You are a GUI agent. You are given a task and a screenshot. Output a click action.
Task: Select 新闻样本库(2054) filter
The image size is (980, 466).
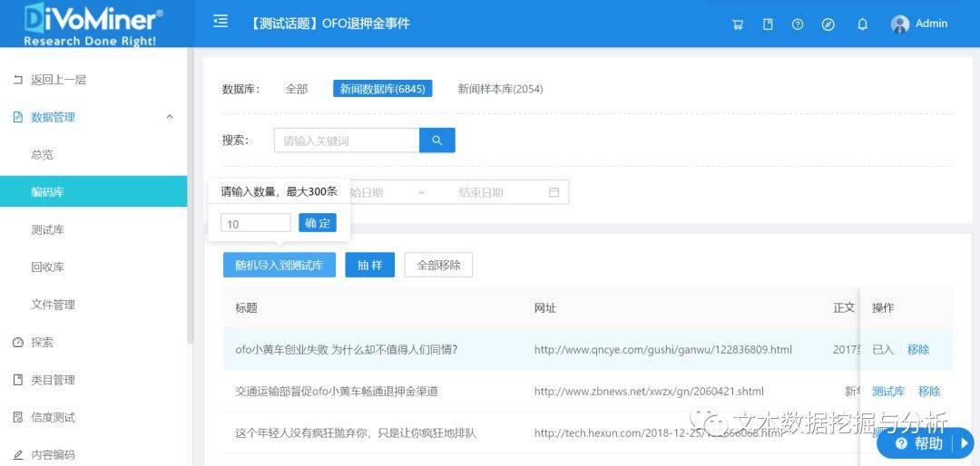click(x=500, y=90)
